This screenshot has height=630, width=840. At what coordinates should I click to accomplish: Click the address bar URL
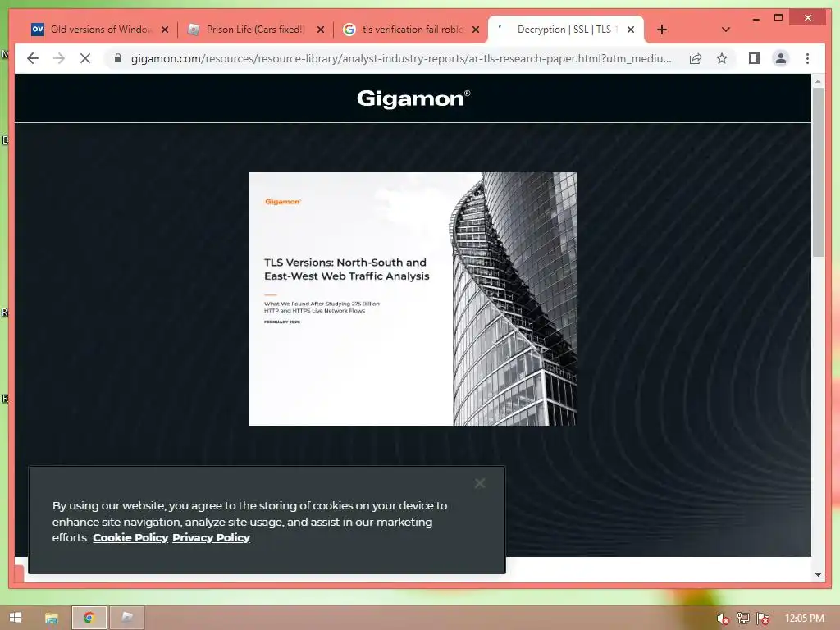coord(400,58)
